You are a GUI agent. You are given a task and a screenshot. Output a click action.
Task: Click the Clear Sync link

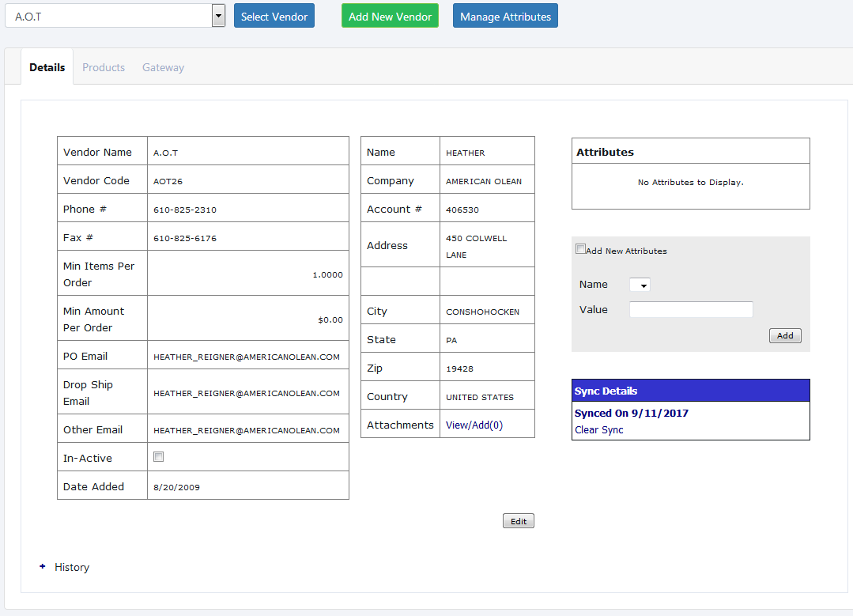599,430
